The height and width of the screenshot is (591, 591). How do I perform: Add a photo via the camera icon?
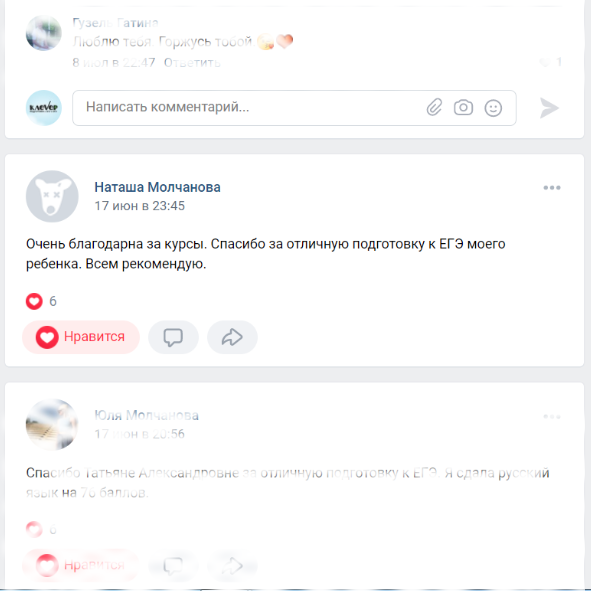coord(463,107)
